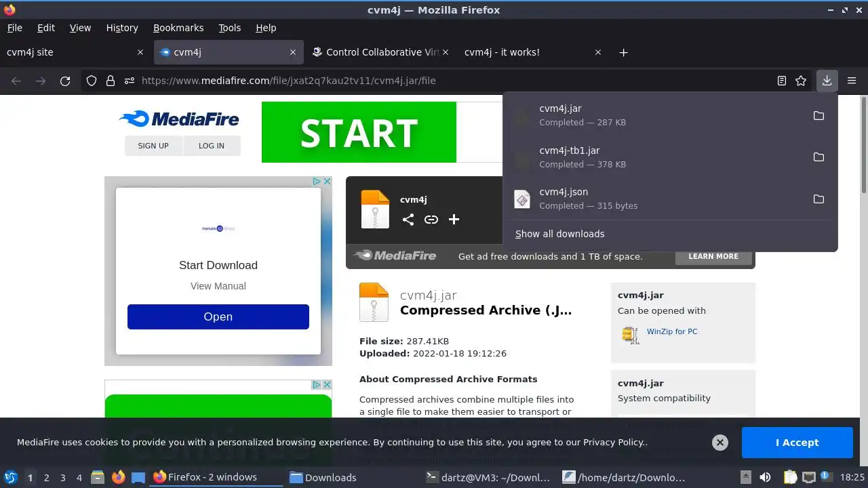Reload the current page
The image size is (868, 488).
pos(65,81)
